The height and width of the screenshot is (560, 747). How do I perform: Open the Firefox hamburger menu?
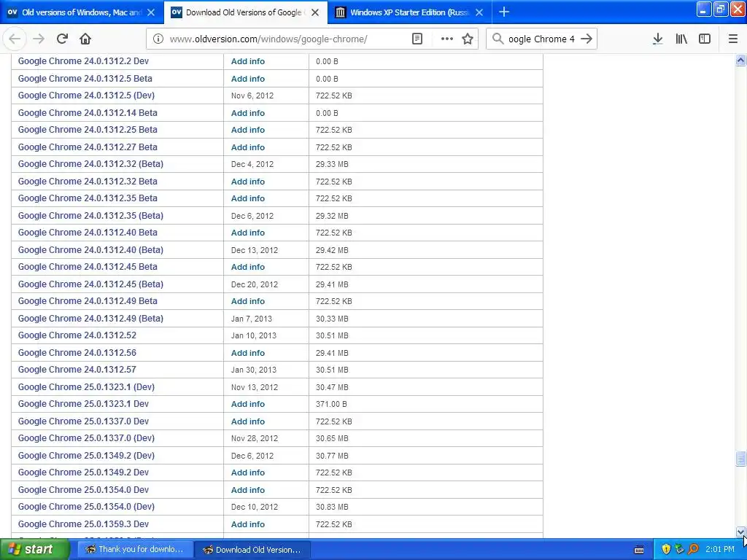pyautogui.click(x=733, y=39)
